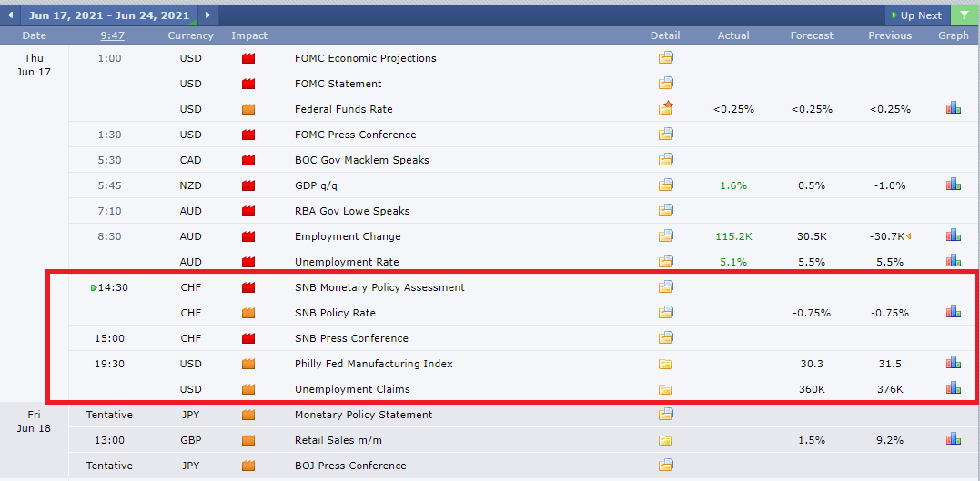
Task: Select the FOMC Press Conference event
Action: [x=356, y=135]
